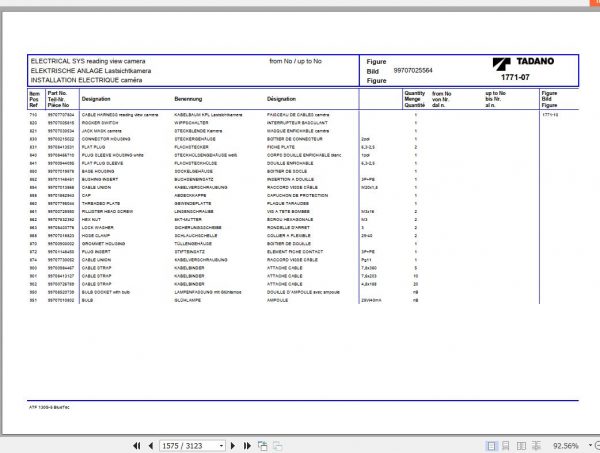
Task: Click the Part No. column header
Action: (58, 99)
